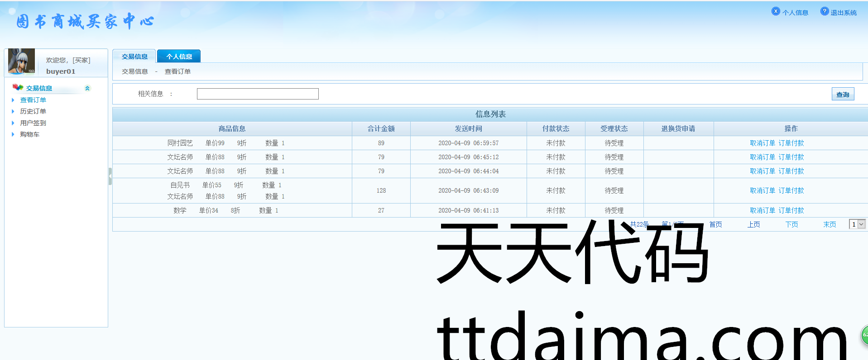Jump to last page with 末页
The width and height of the screenshot is (868, 360).
pyautogui.click(x=830, y=224)
